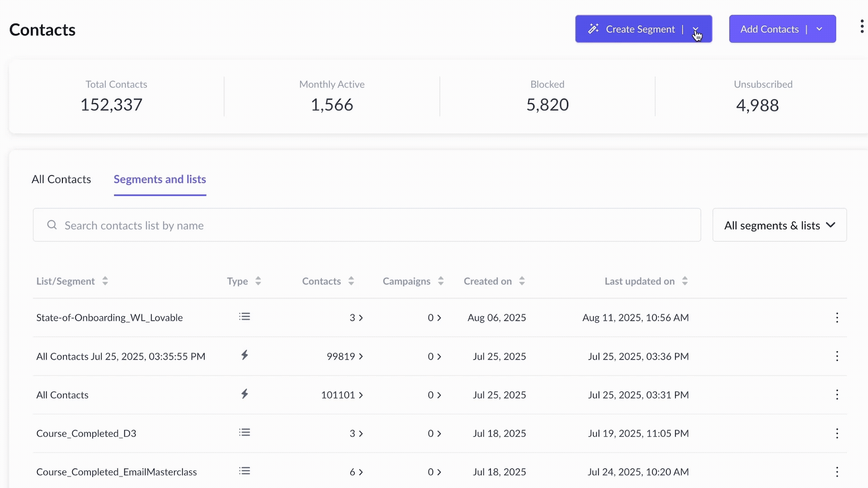This screenshot has width=868, height=488.
Task: Click the lightning segment icon for All Contacts
Action: (x=245, y=394)
